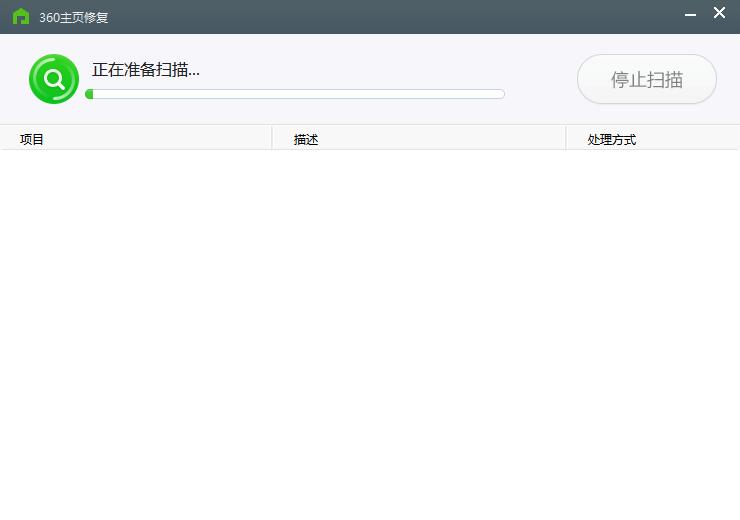
Task: Click the green magnifier scanning icon
Action: 54,79
